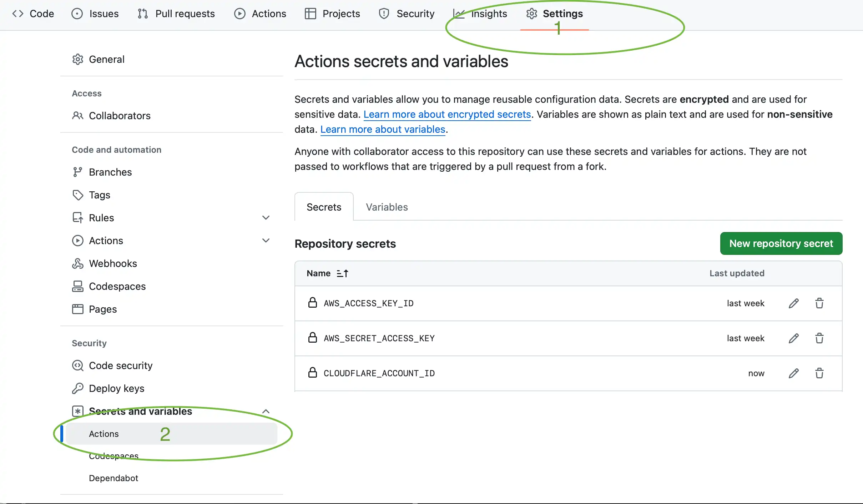The image size is (863, 504).
Task: Click the edit pencil icon for AWS_ACCESS_KEY_ID
Action: pyautogui.click(x=793, y=302)
